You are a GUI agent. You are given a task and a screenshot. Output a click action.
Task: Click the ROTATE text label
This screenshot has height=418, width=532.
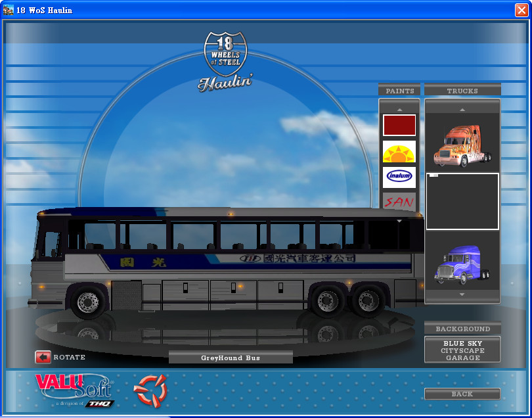click(69, 358)
